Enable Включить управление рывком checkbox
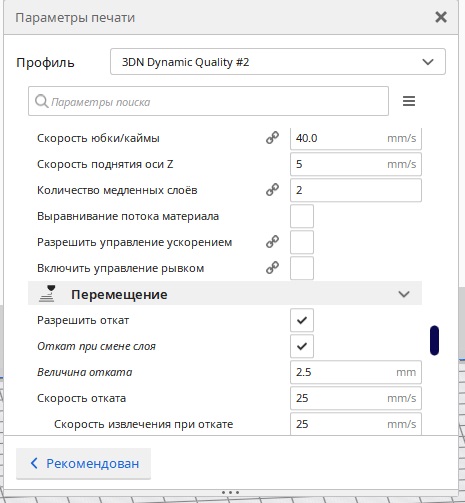 pyautogui.click(x=302, y=268)
